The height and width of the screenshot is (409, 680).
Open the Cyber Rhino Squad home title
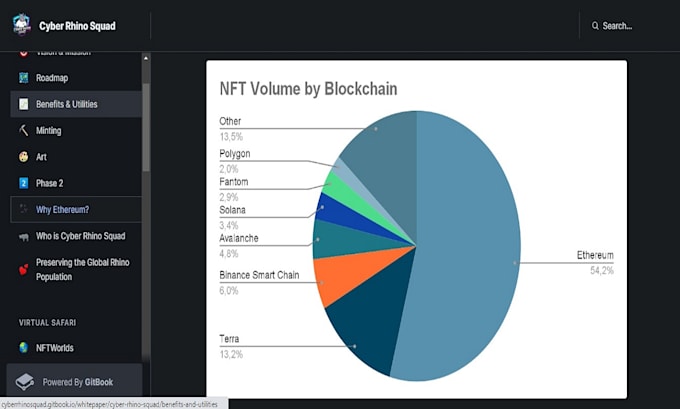pos(77,26)
